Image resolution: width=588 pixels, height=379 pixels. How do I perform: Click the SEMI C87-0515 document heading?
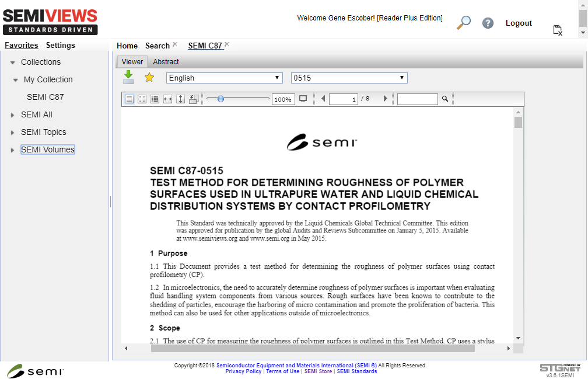click(x=187, y=171)
